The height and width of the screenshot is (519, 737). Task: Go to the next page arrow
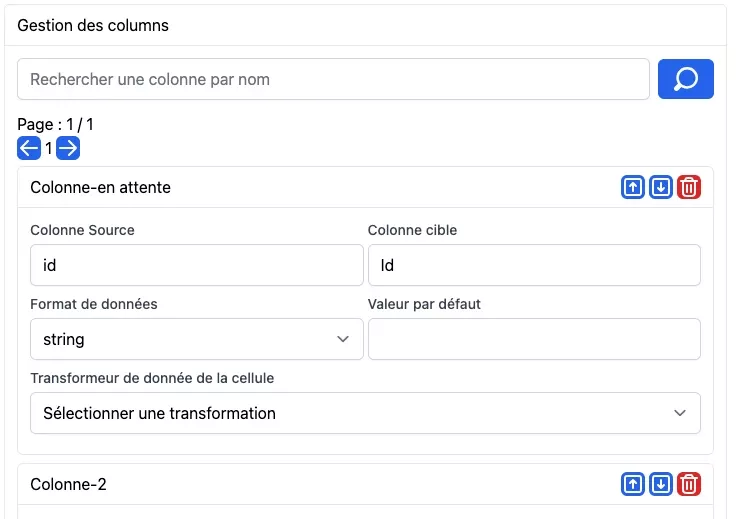point(67,148)
